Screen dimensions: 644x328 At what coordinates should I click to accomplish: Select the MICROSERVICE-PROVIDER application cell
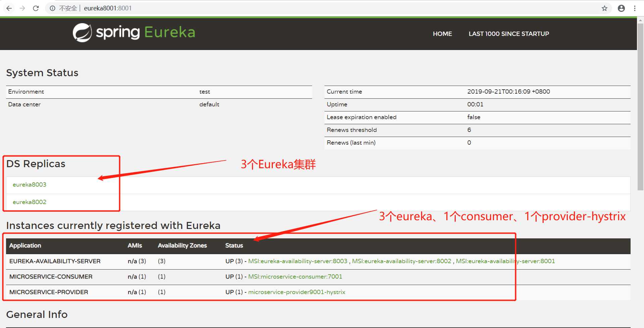tap(49, 292)
